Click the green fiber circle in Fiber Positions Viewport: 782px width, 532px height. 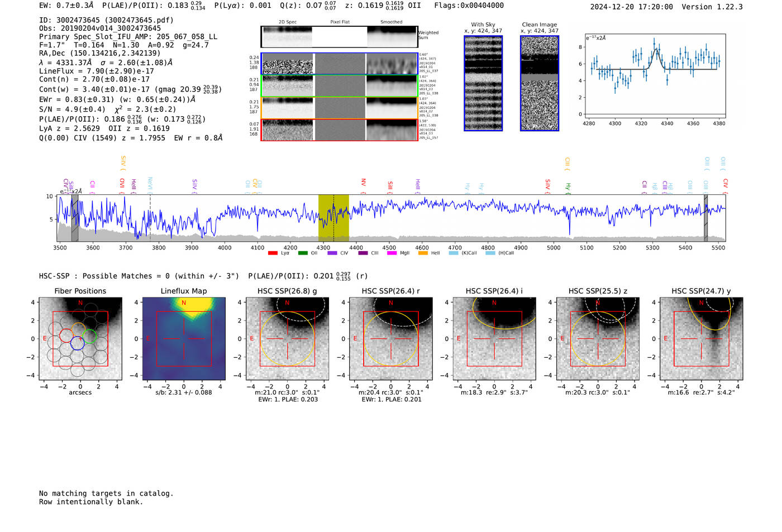(89, 336)
